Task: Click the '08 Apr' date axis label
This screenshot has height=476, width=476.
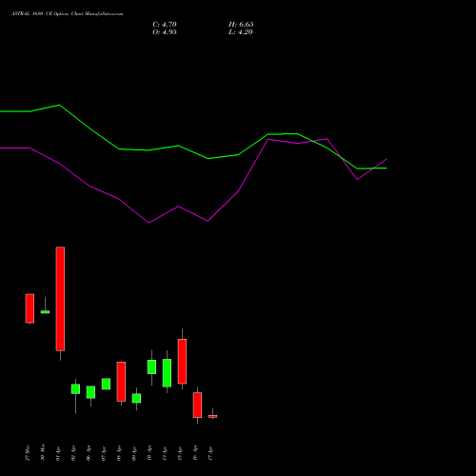Action: coord(119,453)
